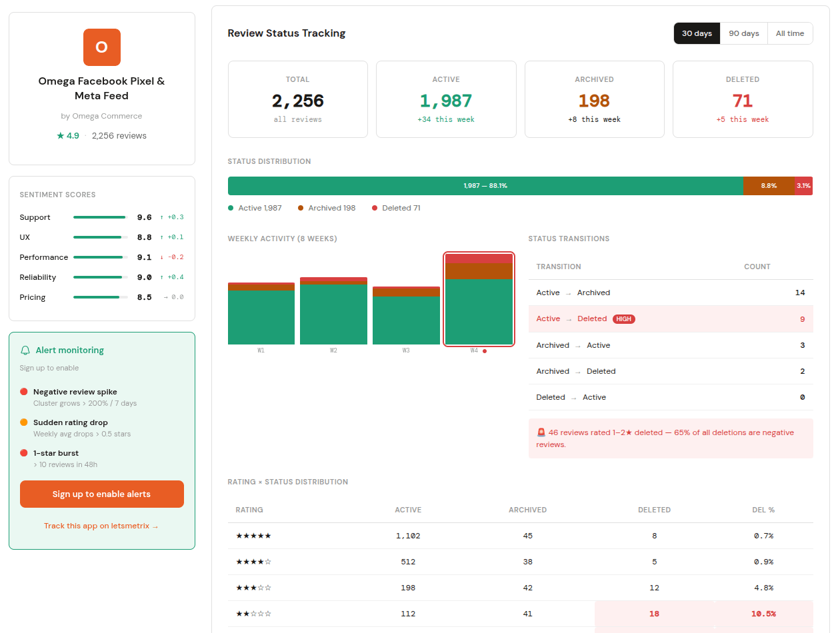
Task: Click the 4.9 star rating in app card
Action: tap(68, 136)
